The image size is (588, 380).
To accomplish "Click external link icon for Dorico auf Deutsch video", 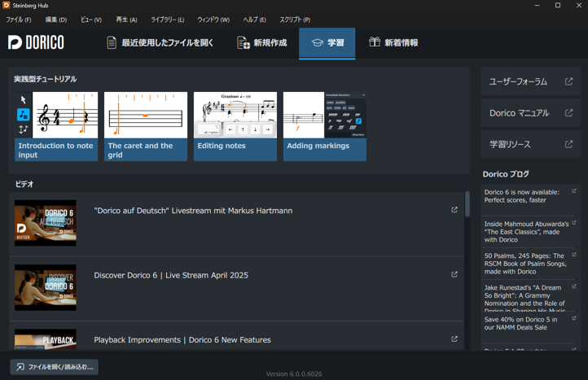I will [x=454, y=210].
